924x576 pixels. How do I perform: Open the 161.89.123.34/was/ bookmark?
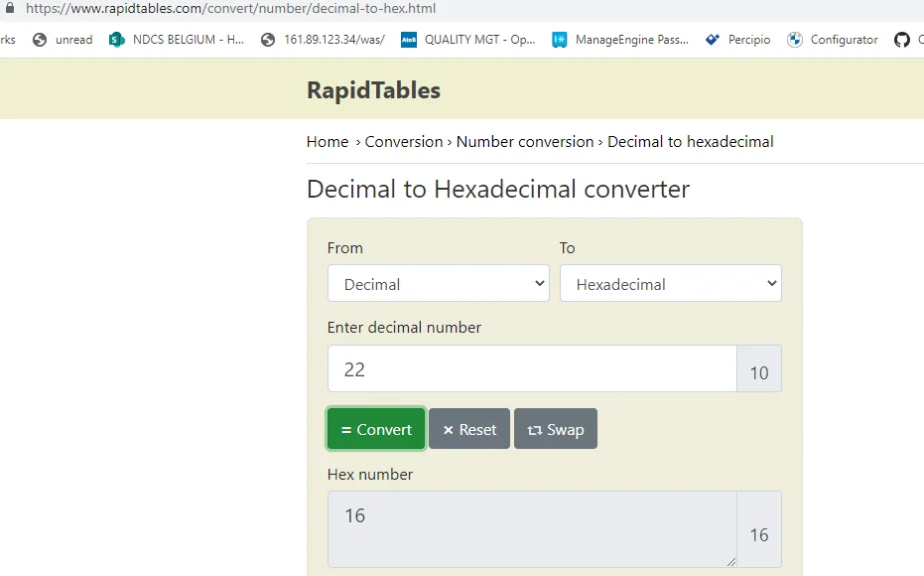(x=323, y=40)
